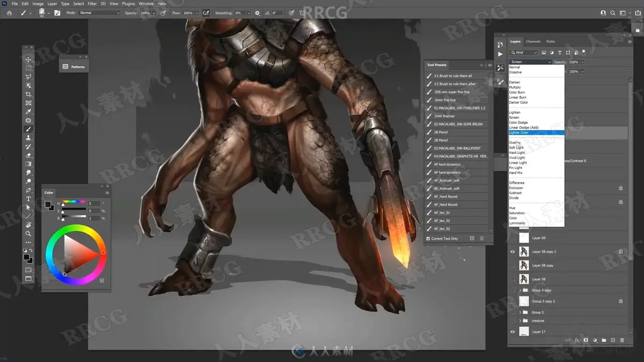Open the brush settings panel icon

point(57,13)
